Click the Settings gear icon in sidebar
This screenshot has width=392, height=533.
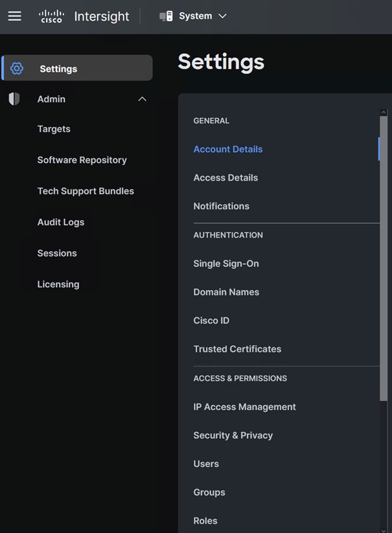17,68
